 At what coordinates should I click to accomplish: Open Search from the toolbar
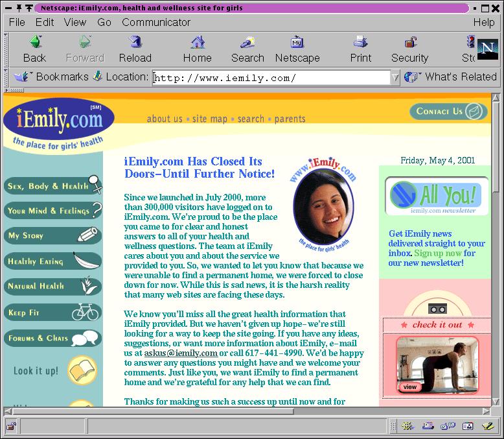tap(247, 49)
